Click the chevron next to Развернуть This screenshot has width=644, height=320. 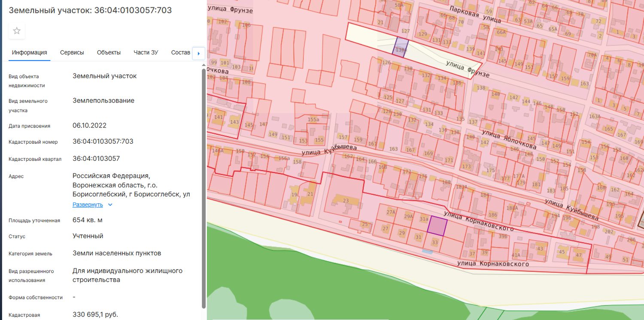coord(110,205)
